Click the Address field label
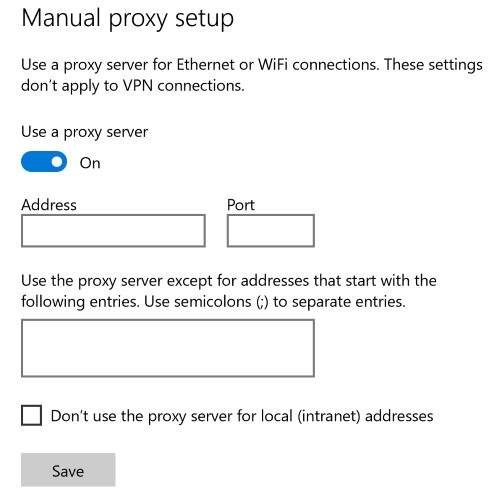Viewport: 503px width, 500px height. 49,205
